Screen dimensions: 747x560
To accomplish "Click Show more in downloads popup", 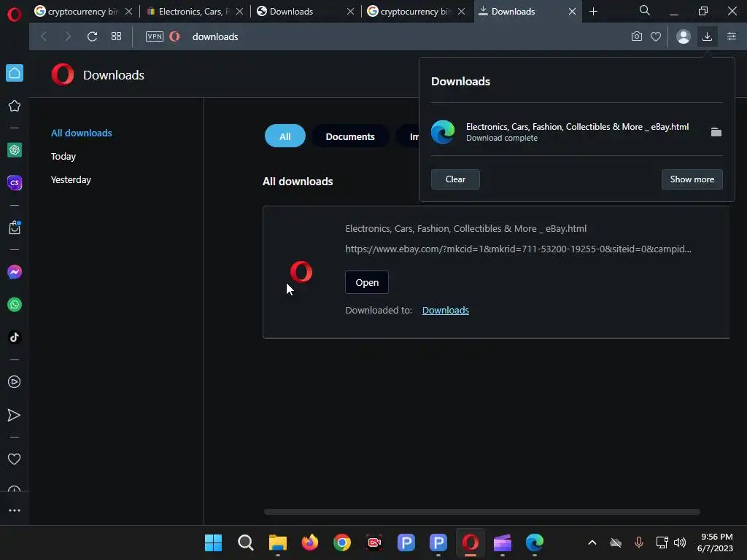I will [692, 179].
